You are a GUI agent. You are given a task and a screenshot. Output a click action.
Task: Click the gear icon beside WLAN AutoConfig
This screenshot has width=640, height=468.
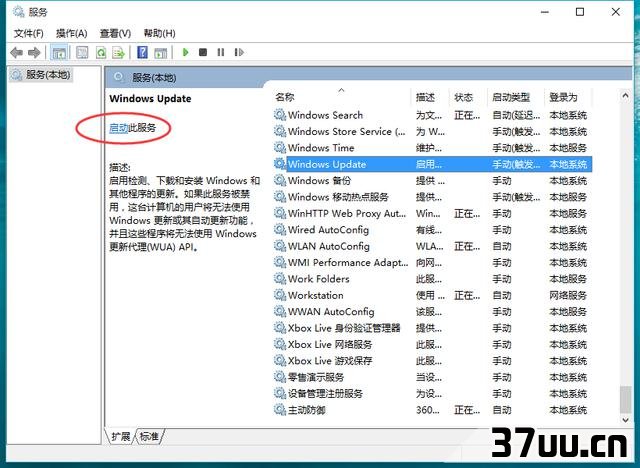tap(280, 246)
